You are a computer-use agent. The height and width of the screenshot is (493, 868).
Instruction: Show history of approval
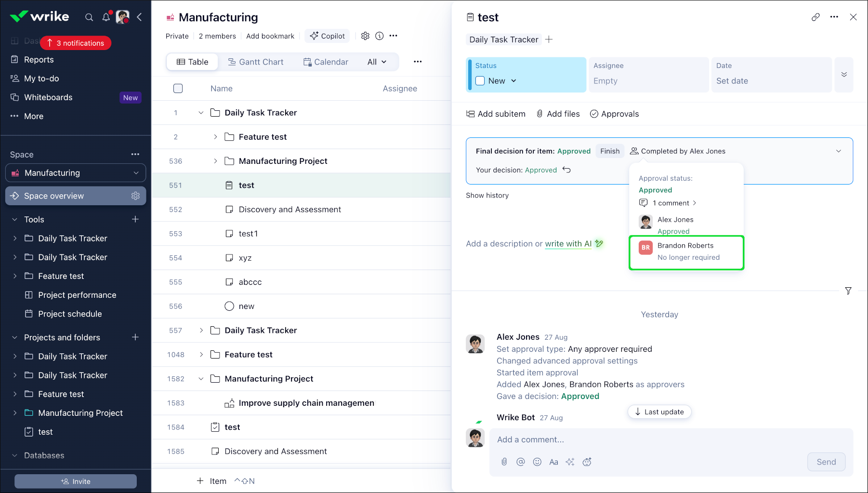point(487,195)
